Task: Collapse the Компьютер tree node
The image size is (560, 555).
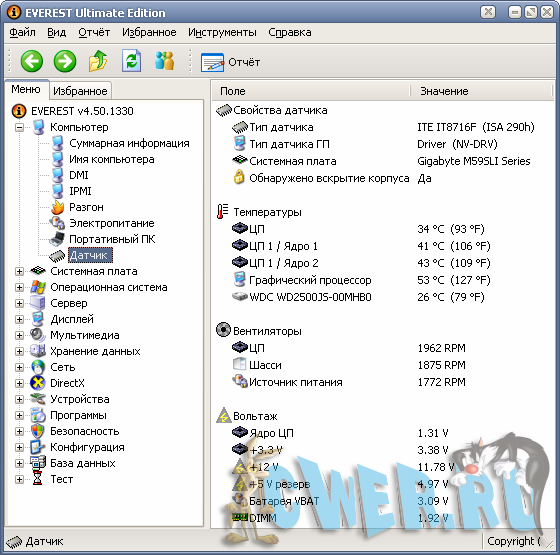Action: click(x=19, y=127)
